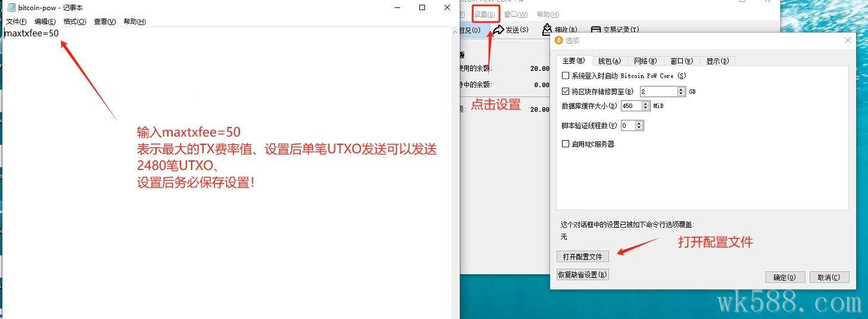Click the Bitcoin icon in the 选项 dialog title
868x319 pixels.
click(558, 41)
